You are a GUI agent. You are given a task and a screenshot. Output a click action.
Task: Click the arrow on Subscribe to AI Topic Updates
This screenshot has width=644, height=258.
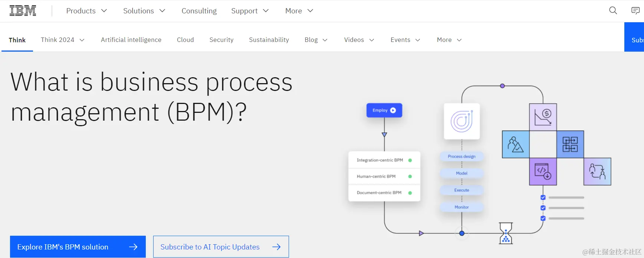coord(276,247)
